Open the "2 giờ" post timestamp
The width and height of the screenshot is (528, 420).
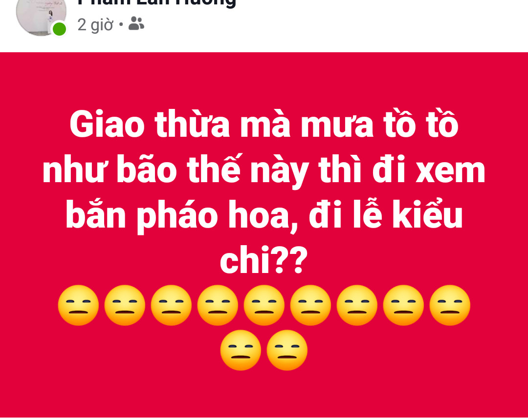[x=95, y=24]
